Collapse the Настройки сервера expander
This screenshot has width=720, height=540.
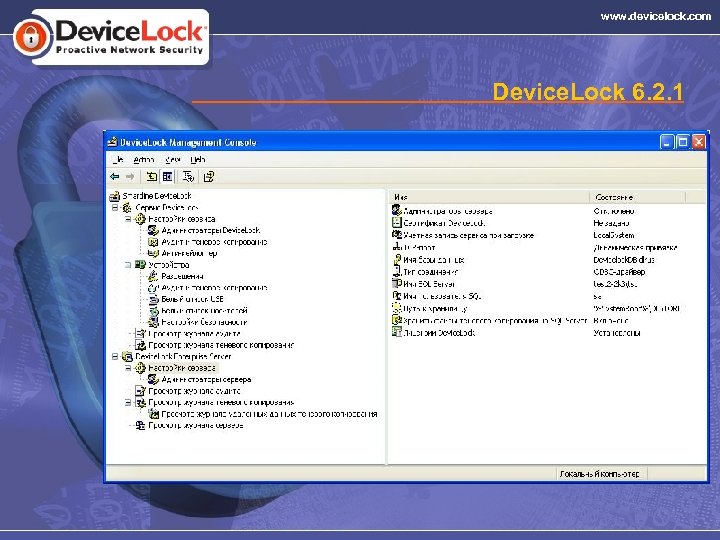[128, 368]
